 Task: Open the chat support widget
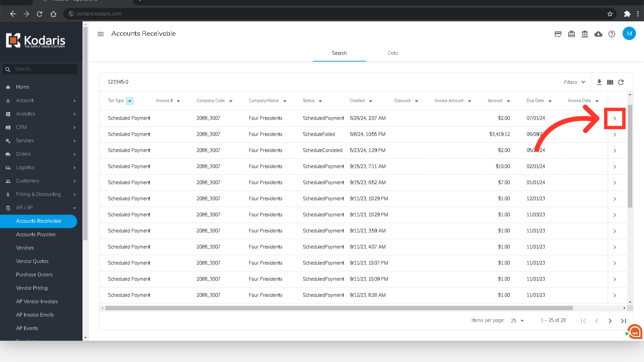click(635, 331)
